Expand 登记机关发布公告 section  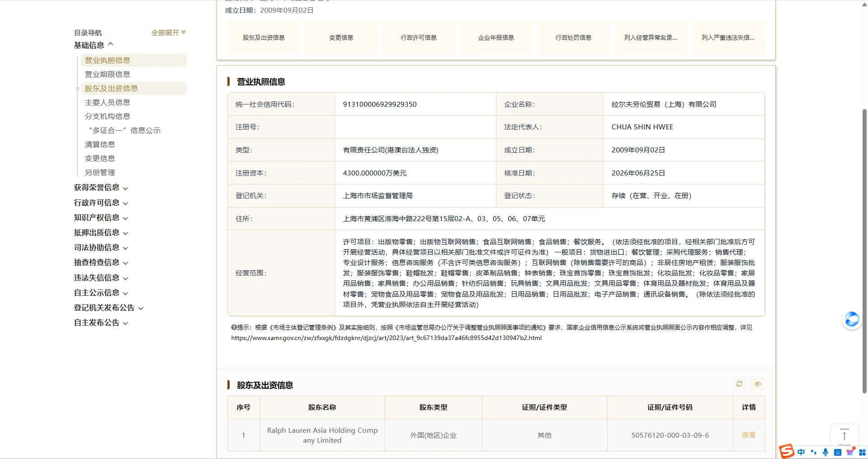(108, 308)
